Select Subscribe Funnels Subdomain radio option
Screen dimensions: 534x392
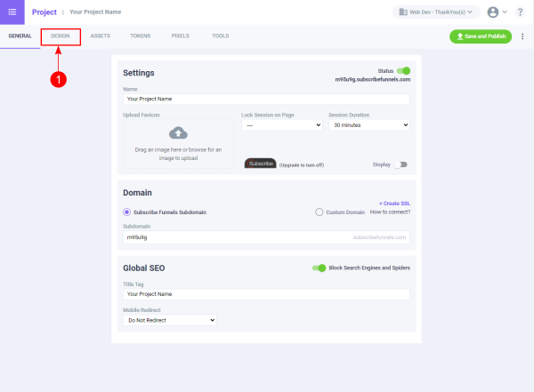point(127,212)
